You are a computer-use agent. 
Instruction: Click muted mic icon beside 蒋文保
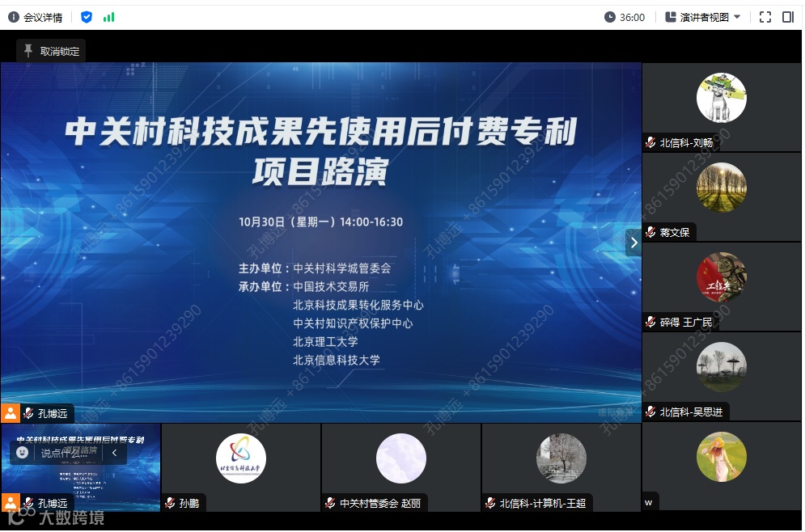pos(650,232)
